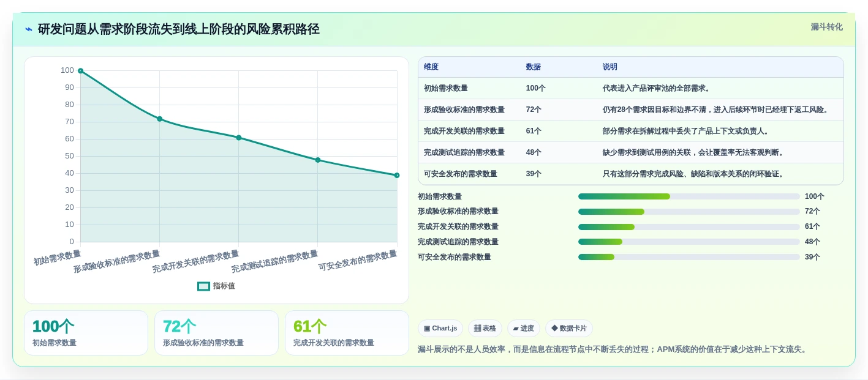The width and height of the screenshot is (868, 380).
Task: Click the chart data point at 72
Action: pos(159,119)
